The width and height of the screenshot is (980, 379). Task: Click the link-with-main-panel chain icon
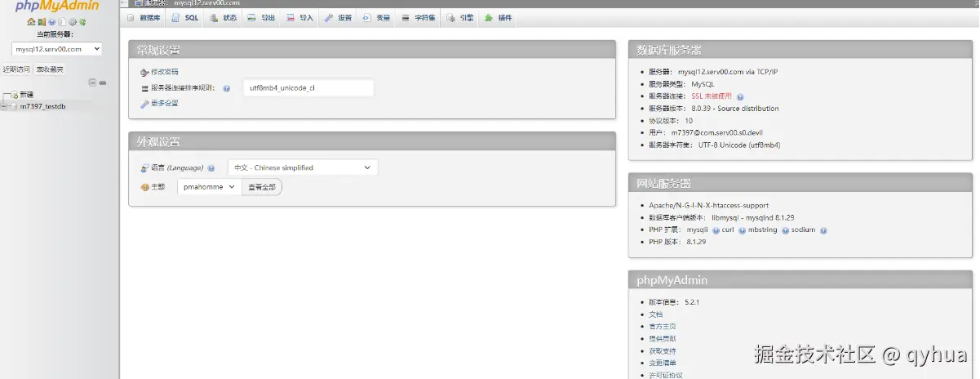(x=103, y=82)
